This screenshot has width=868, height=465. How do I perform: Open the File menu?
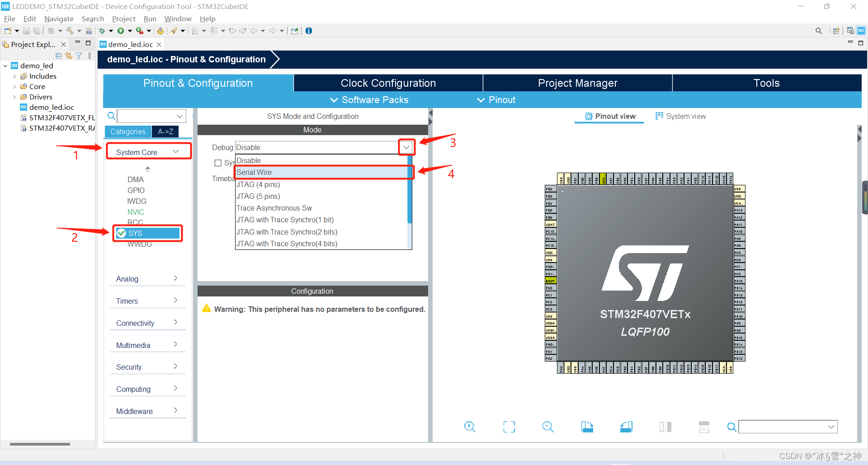[x=9, y=19]
